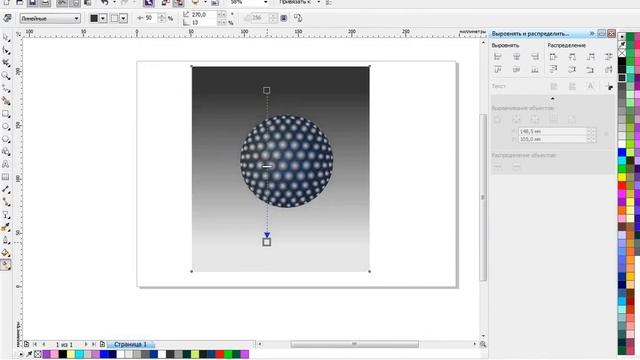Select the Crop tool in the toolbox
Image resolution: width=640 pixels, height=360 pixels.
tap(6, 63)
